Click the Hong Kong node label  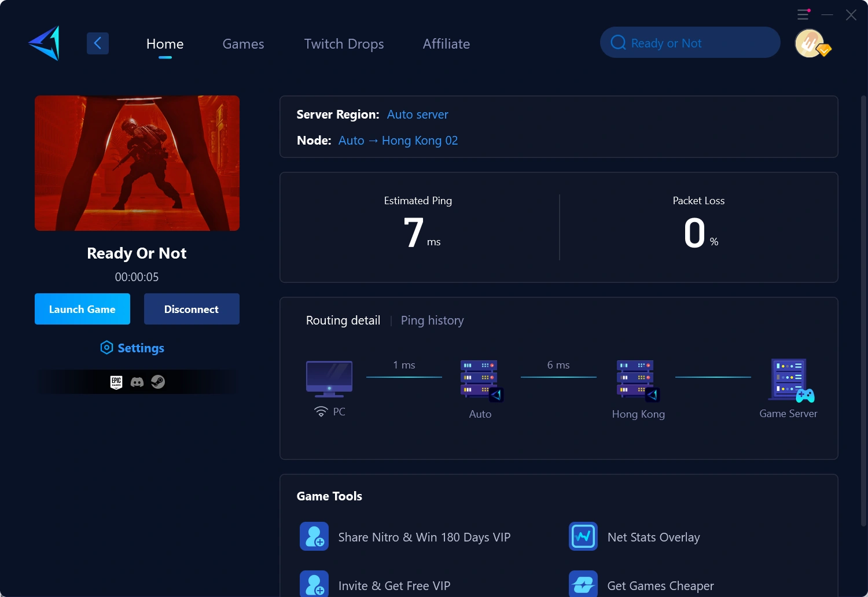point(638,414)
